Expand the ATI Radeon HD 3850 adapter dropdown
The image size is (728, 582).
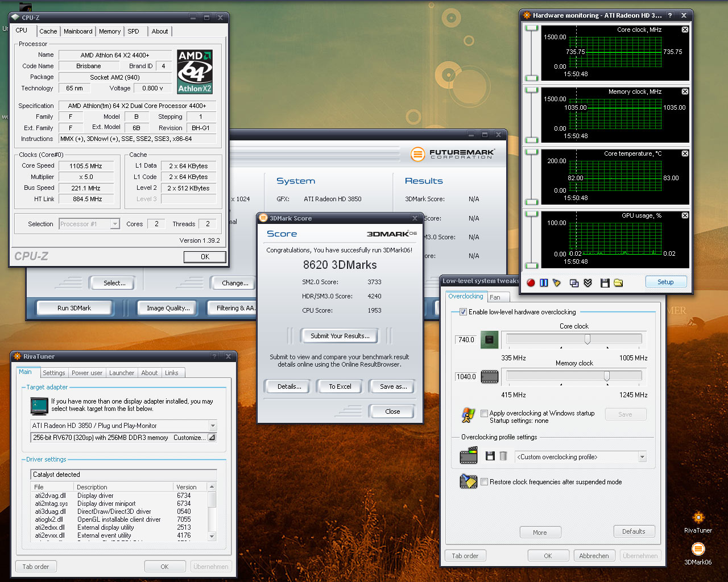(213, 425)
